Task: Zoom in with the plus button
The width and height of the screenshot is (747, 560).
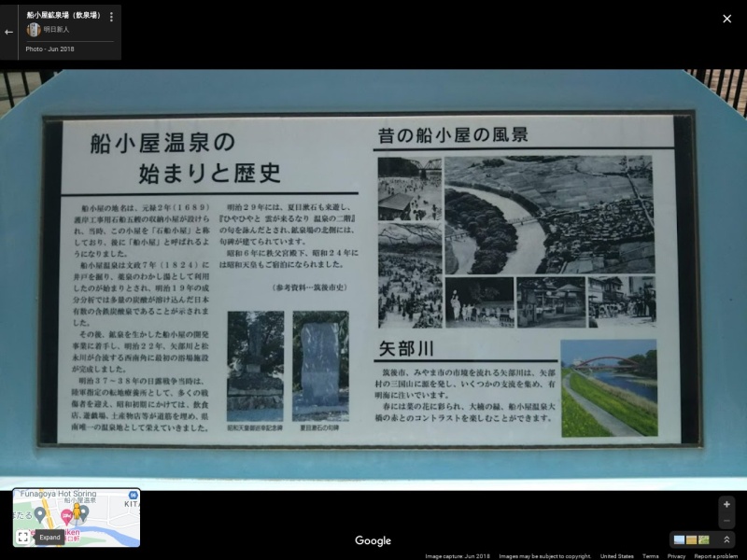Action: 726,504
